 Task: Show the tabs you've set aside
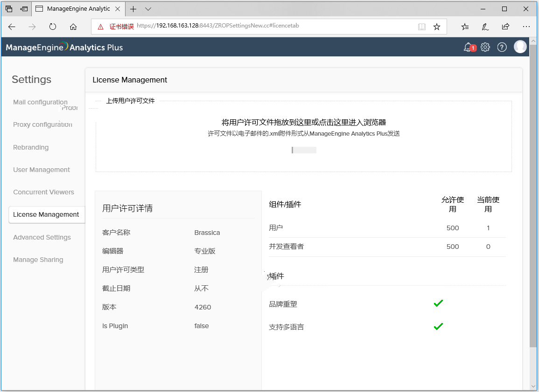(9, 9)
